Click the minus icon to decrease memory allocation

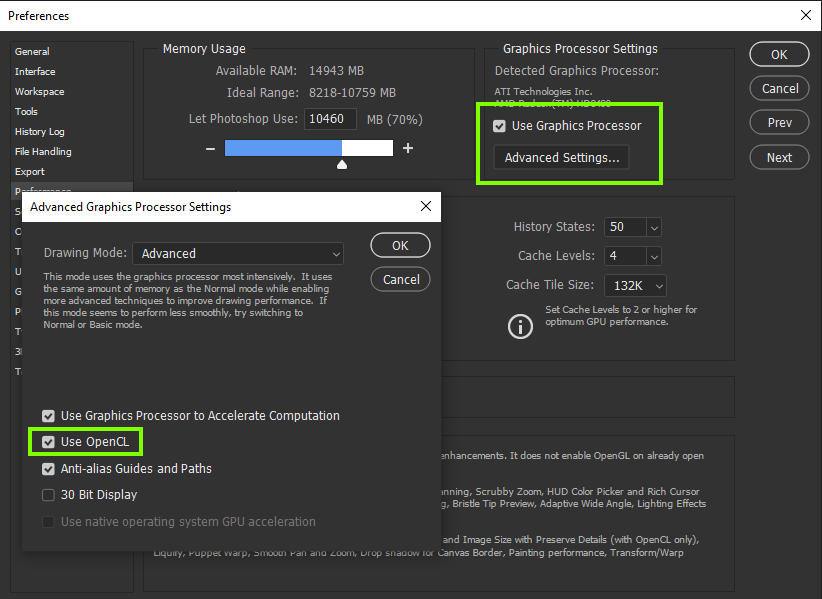coord(209,147)
